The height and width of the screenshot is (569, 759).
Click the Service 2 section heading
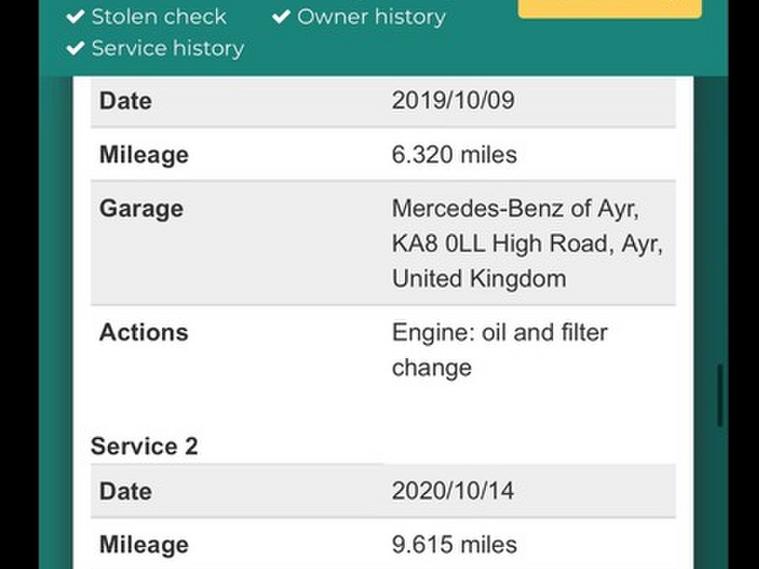[x=144, y=446]
